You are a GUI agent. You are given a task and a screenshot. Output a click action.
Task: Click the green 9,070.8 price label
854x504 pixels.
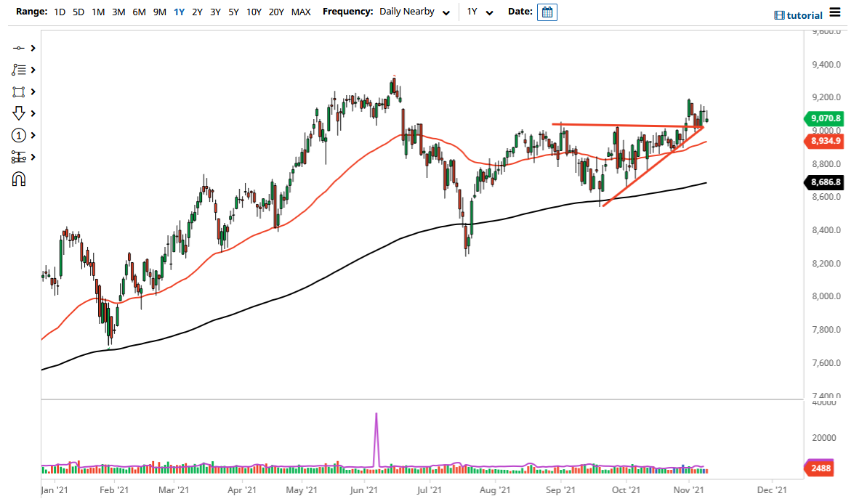coord(824,118)
